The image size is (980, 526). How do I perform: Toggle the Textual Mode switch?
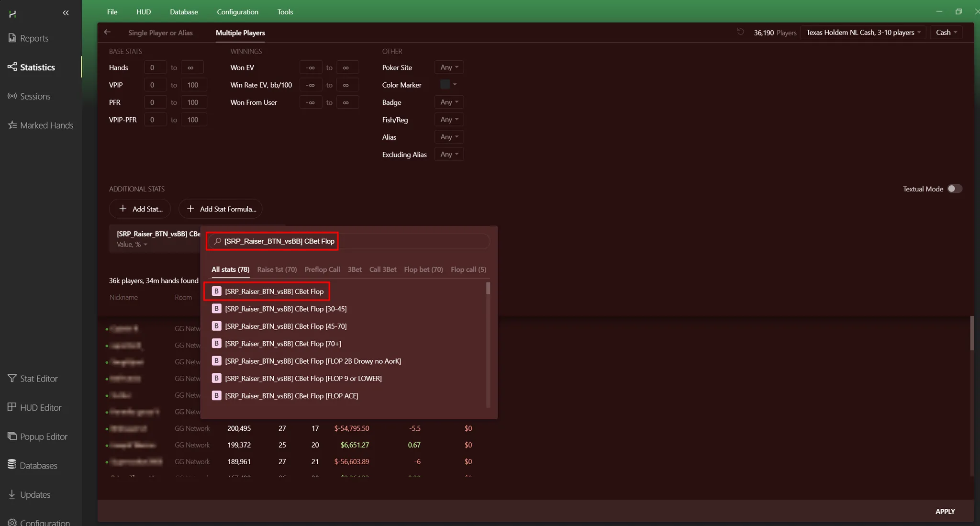(x=955, y=189)
